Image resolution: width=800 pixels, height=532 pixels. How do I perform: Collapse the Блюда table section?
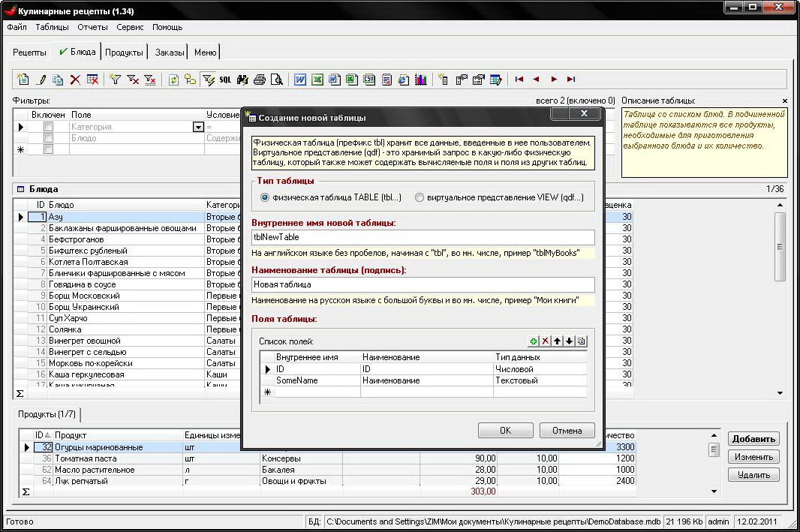pyautogui.click(x=20, y=190)
